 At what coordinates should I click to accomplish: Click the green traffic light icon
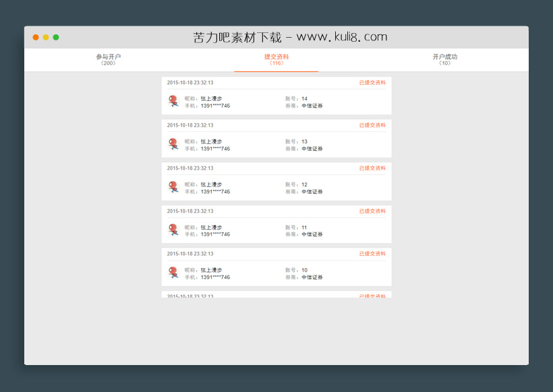[56, 37]
